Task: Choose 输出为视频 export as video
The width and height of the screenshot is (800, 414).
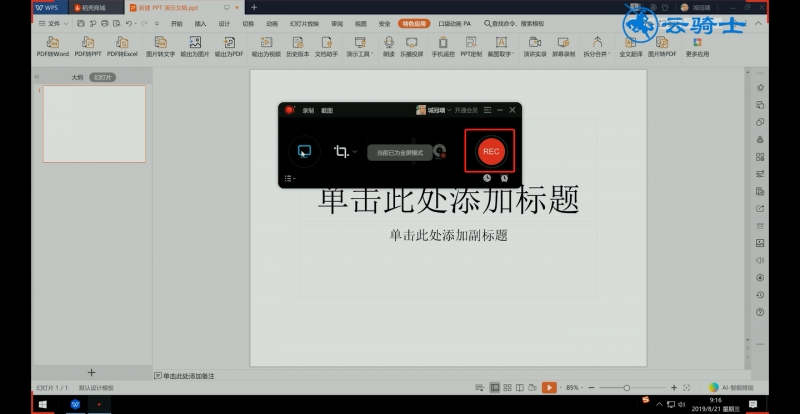Action: point(266,46)
